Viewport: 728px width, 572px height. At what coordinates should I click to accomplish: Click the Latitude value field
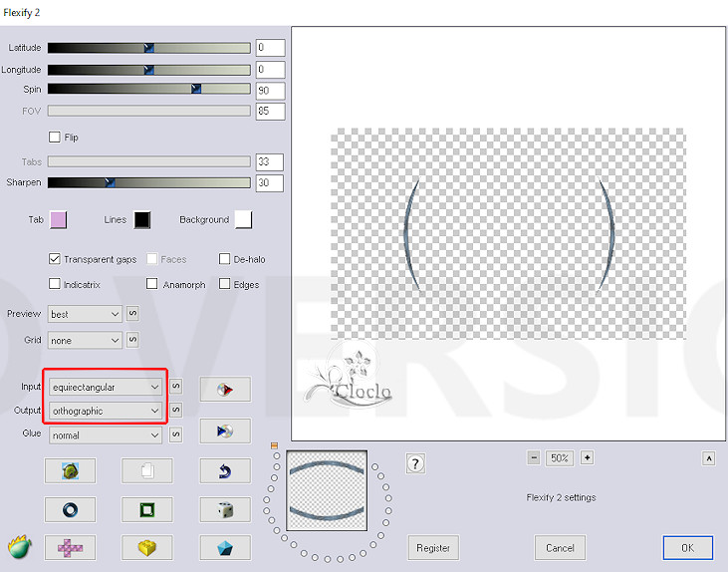pyautogui.click(x=270, y=48)
